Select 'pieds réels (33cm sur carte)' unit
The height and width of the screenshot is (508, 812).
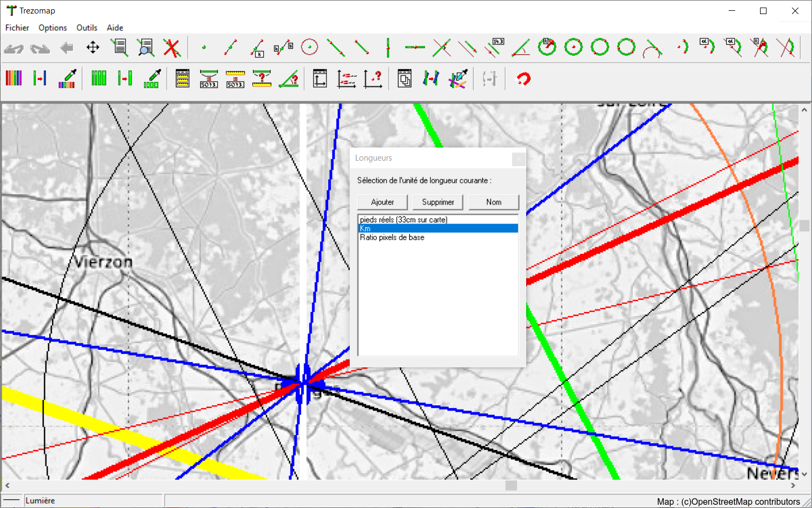click(404, 220)
